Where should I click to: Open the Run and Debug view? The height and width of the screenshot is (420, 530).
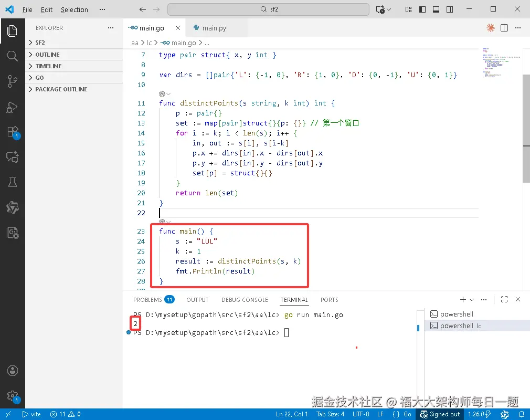click(x=12, y=107)
